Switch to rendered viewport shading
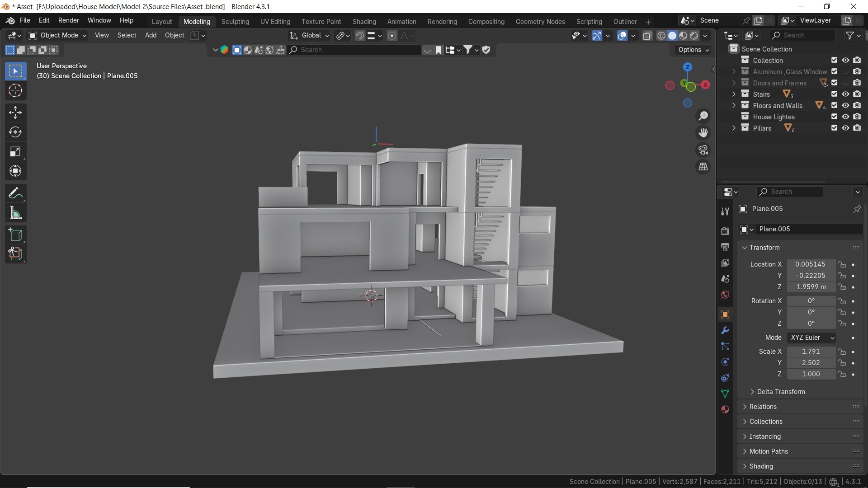Screen dimensions: 868x488 (694, 36)
